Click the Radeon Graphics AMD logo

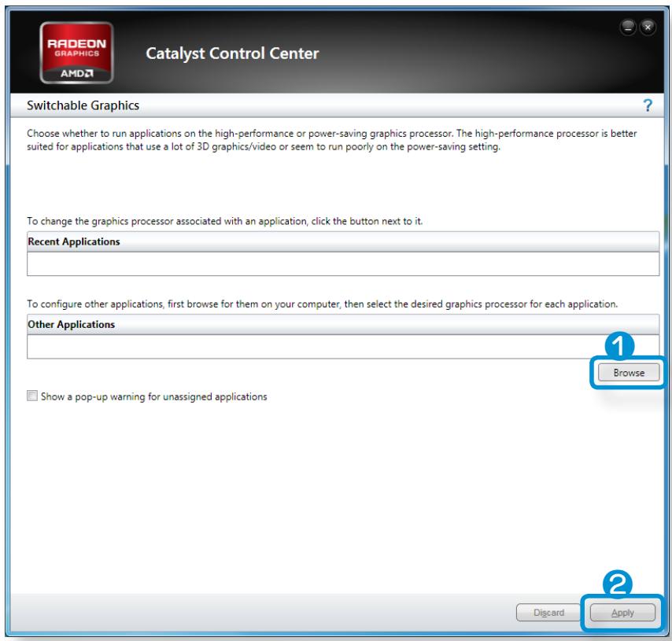pos(76,53)
